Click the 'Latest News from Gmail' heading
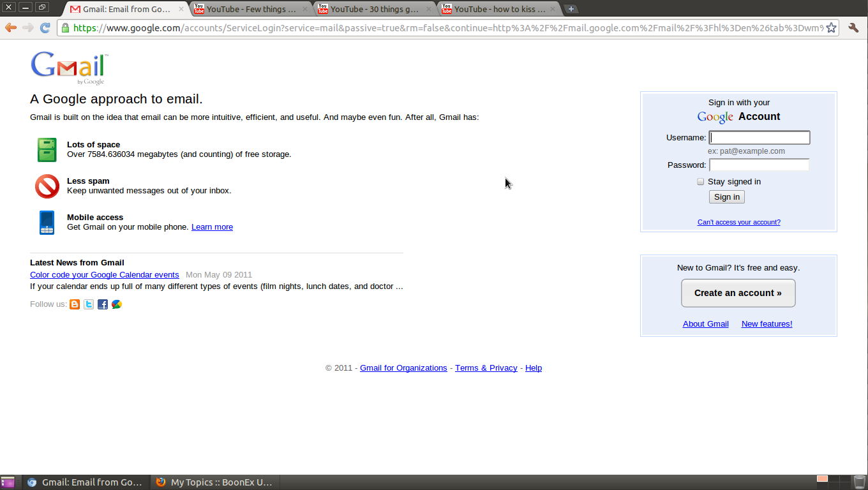Screen dimensions: 868x490 (x=77, y=263)
